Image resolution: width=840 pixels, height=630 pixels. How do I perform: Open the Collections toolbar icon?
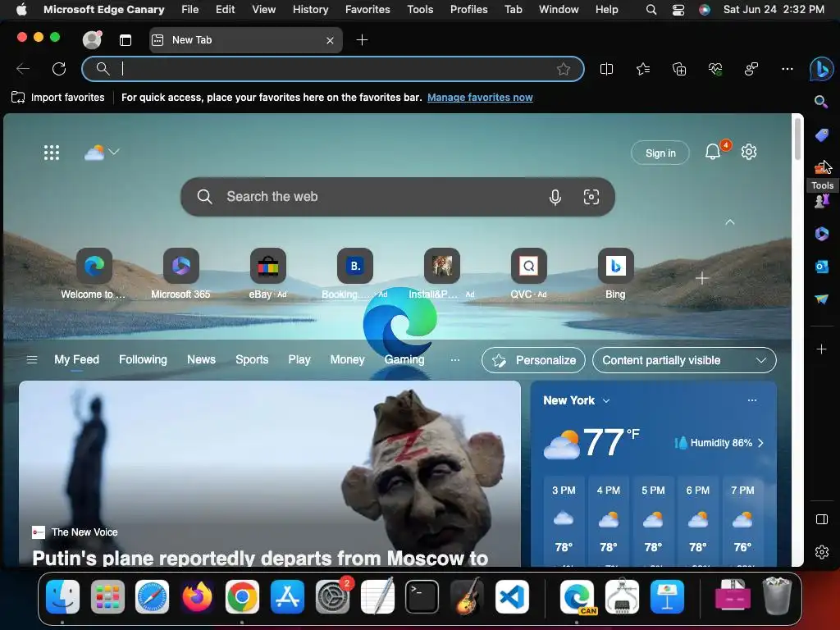678,69
